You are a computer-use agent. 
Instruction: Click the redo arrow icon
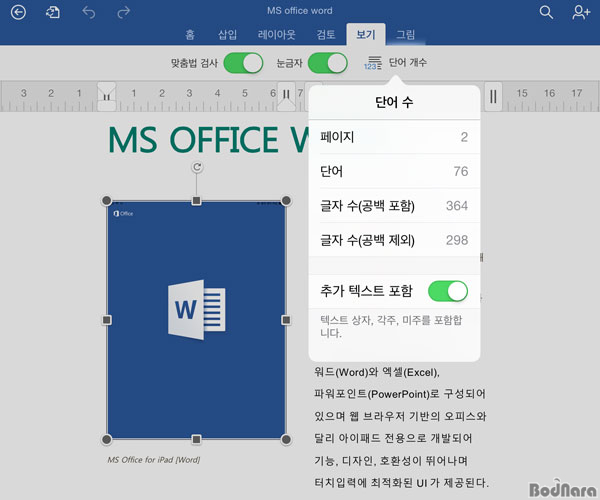[x=123, y=12]
